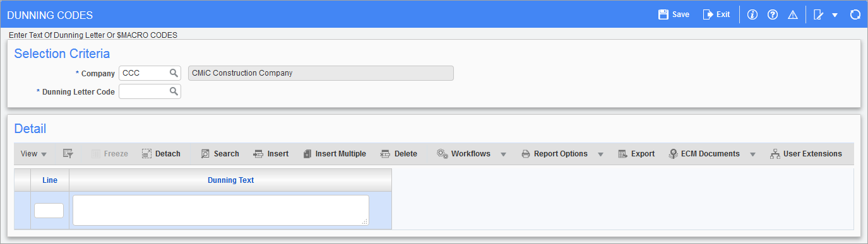
Task: Open the information icon in header
Action: click(x=752, y=15)
